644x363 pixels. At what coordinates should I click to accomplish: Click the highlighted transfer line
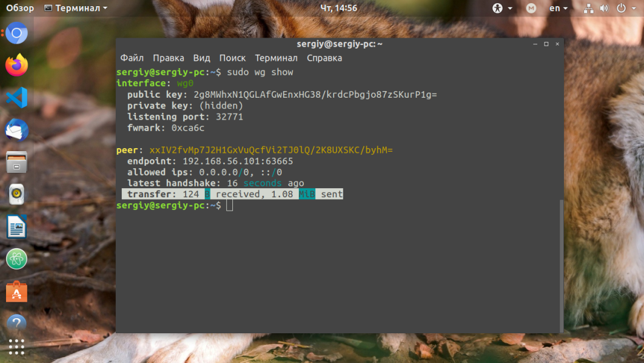(232, 194)
